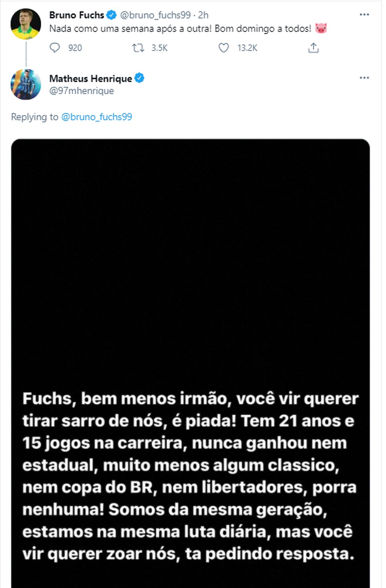Open Matheus Henrique's profile picture
Image resolution: width=386 pixels, height=588 pixels.
[25, 84]
